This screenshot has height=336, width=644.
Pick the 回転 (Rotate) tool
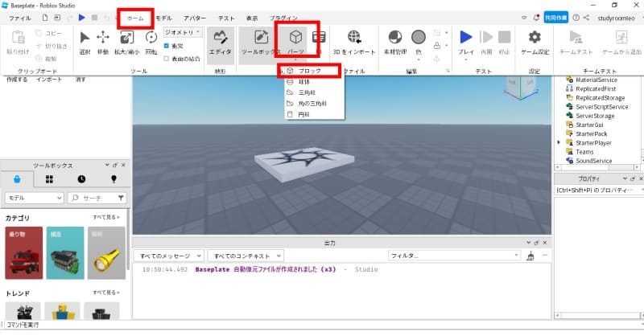pyautogui.click(x=151, y=43)
